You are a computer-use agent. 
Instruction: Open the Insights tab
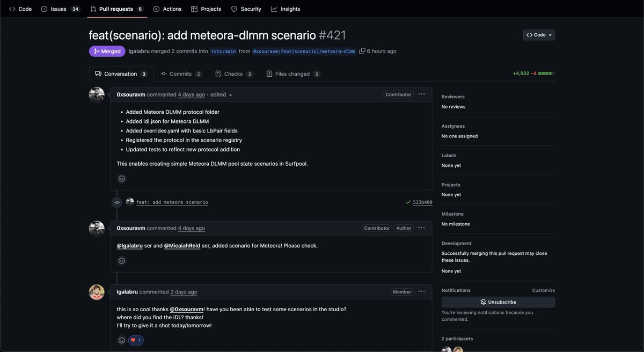tap(286, 9)
